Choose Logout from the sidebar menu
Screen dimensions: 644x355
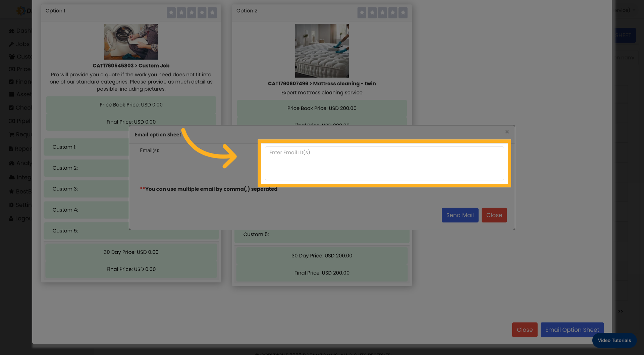click(11, 218)
